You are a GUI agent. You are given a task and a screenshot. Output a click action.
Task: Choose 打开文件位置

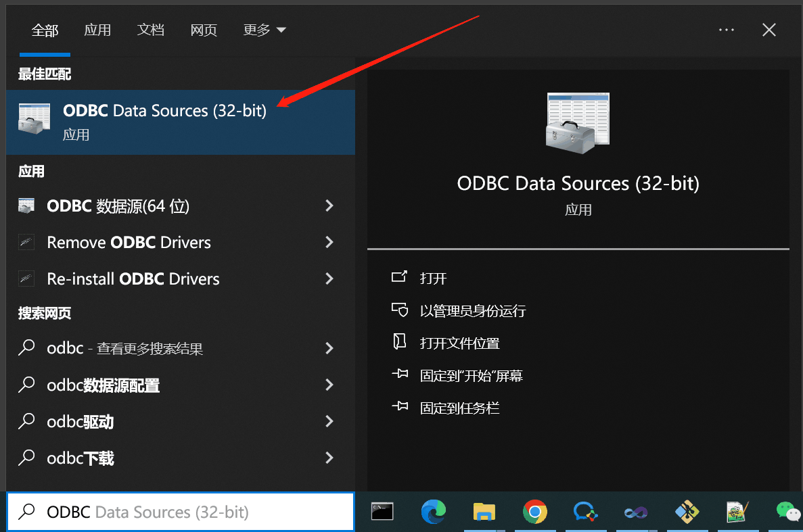[x=445, y=343]
